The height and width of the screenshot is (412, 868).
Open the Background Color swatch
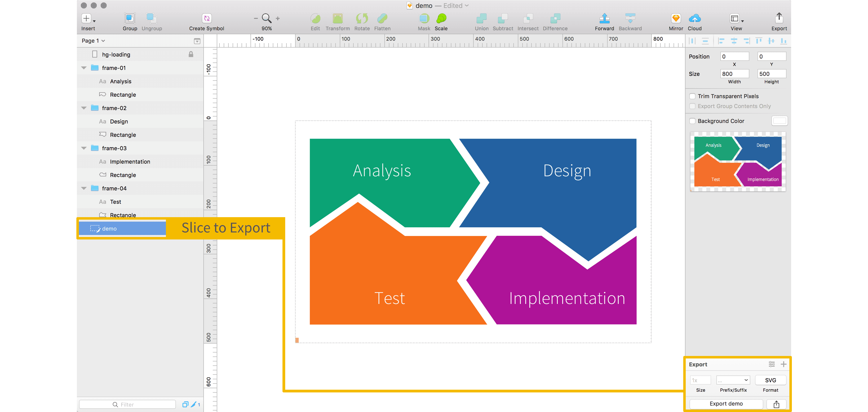(779, 121)
